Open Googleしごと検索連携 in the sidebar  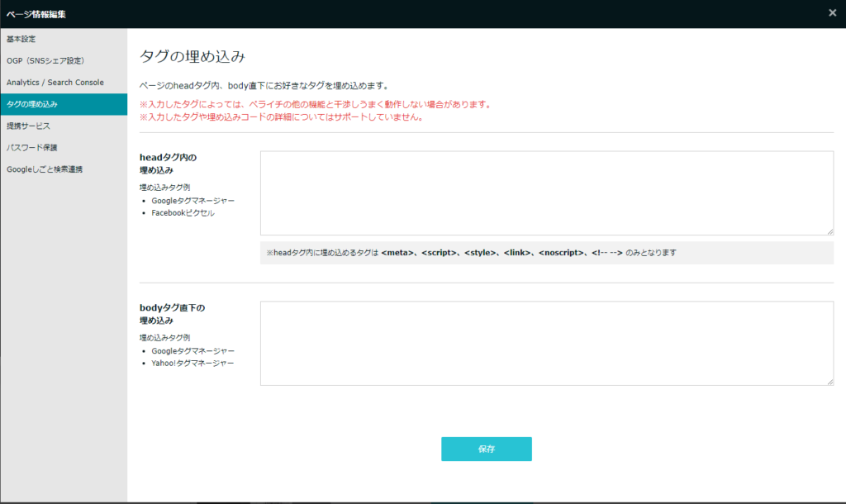click(45, 169)
